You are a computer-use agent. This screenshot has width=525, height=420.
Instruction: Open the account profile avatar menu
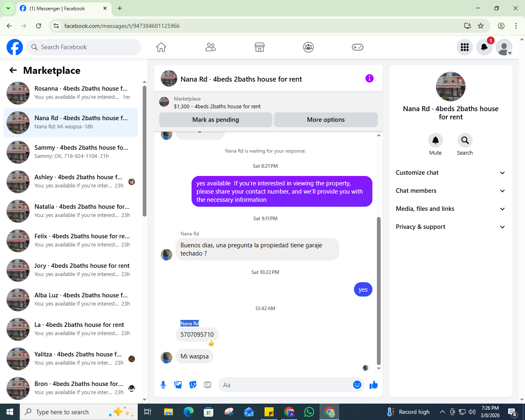(504, 47)
